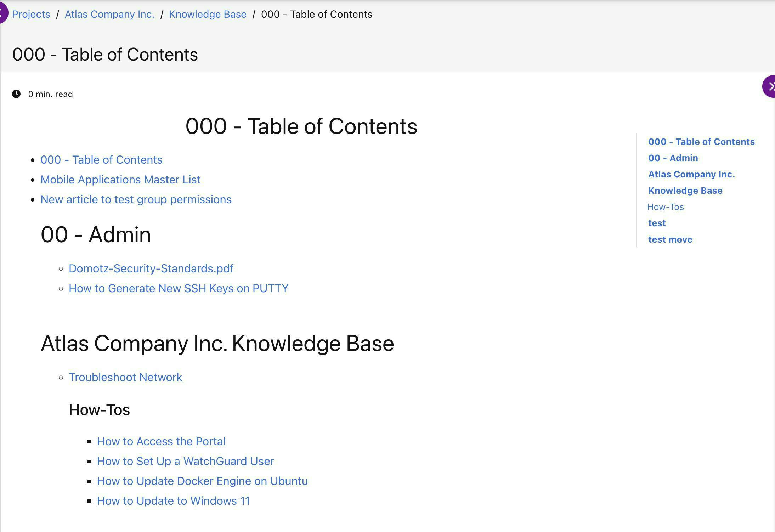
Task: Open How to Update Docker Engine on Ubuntu
Action: 203,481
